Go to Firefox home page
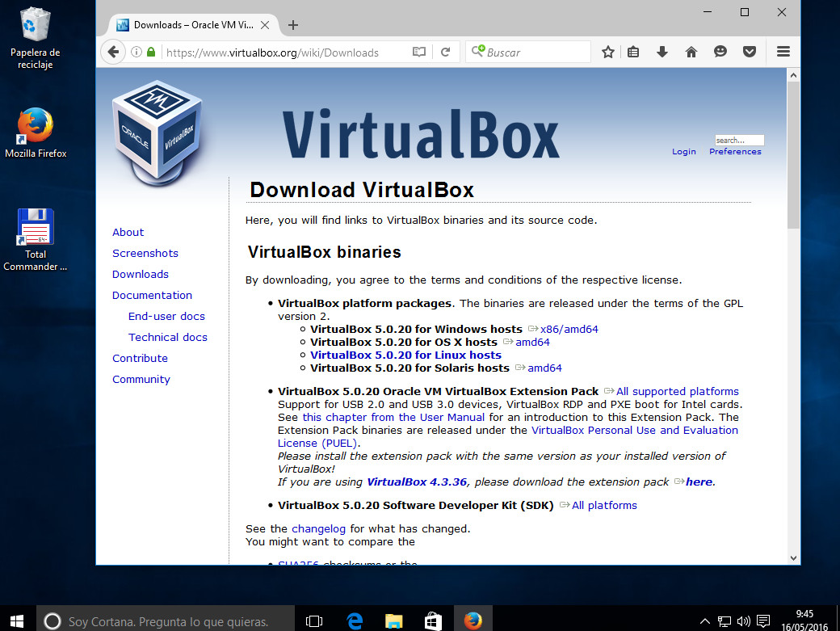 691,52
